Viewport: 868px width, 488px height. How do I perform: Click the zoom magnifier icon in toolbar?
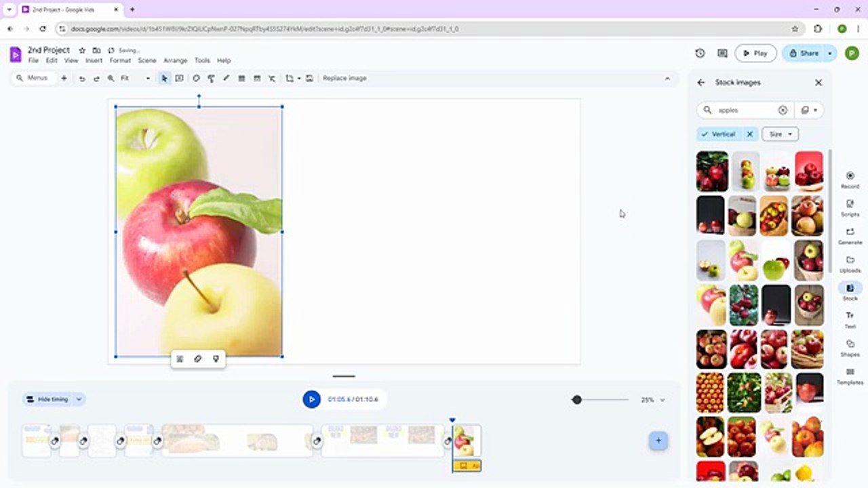pyautogui.click(x=111, y=78)
